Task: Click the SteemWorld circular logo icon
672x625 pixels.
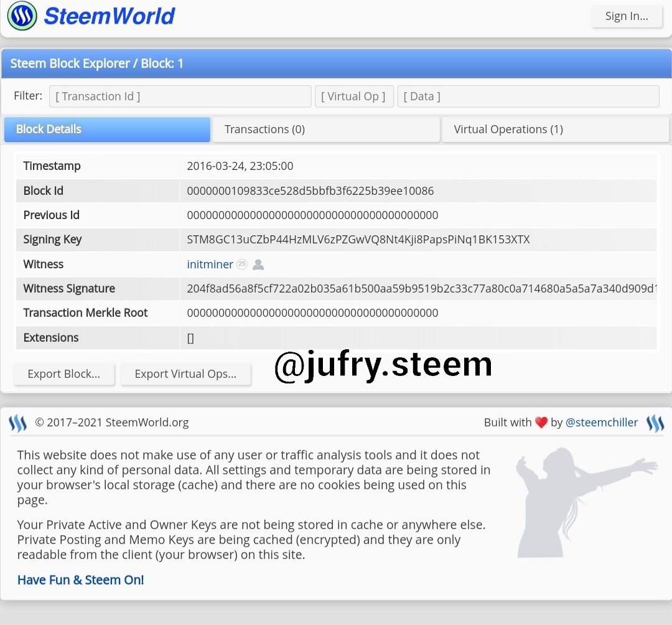Action: 22,16
